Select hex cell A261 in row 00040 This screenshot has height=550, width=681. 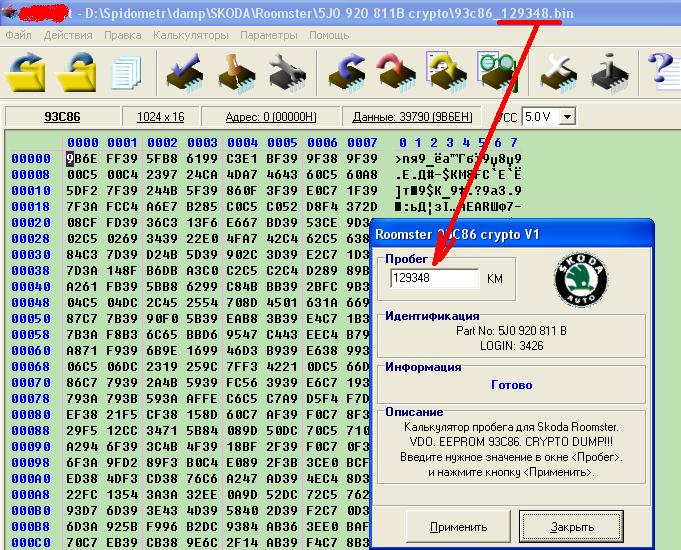click(82, 287)
